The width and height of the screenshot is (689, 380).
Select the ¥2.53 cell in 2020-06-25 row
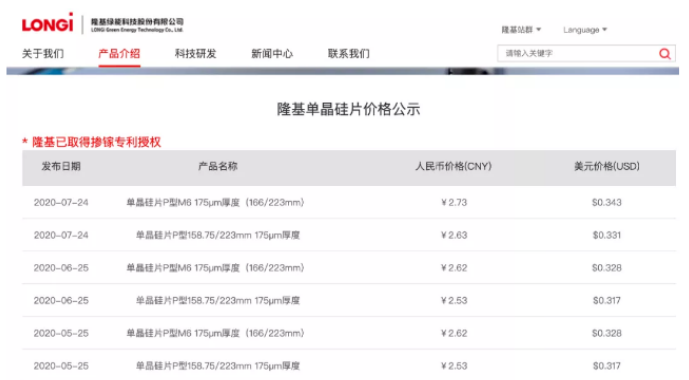pyautogui.click(x=454, y=300)
